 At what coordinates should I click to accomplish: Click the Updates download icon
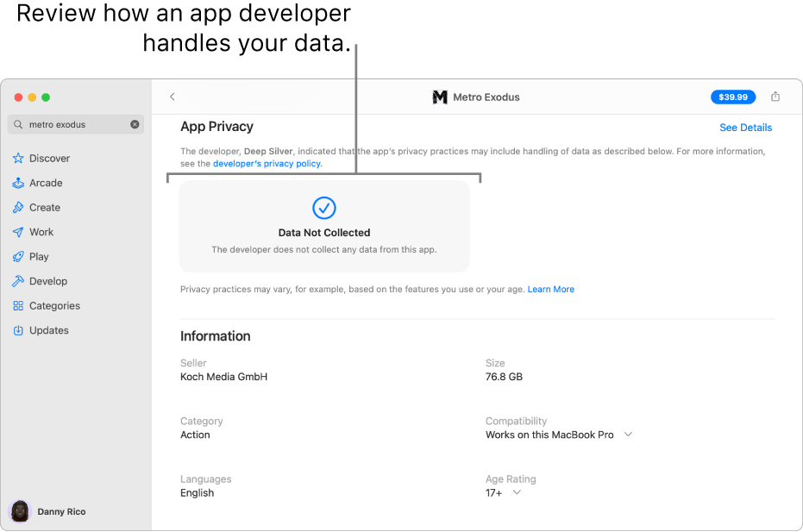click(x=18, y=330)
